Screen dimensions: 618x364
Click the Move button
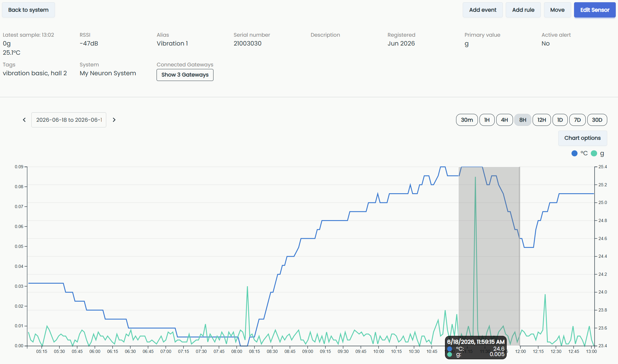(x=557, y=10)
